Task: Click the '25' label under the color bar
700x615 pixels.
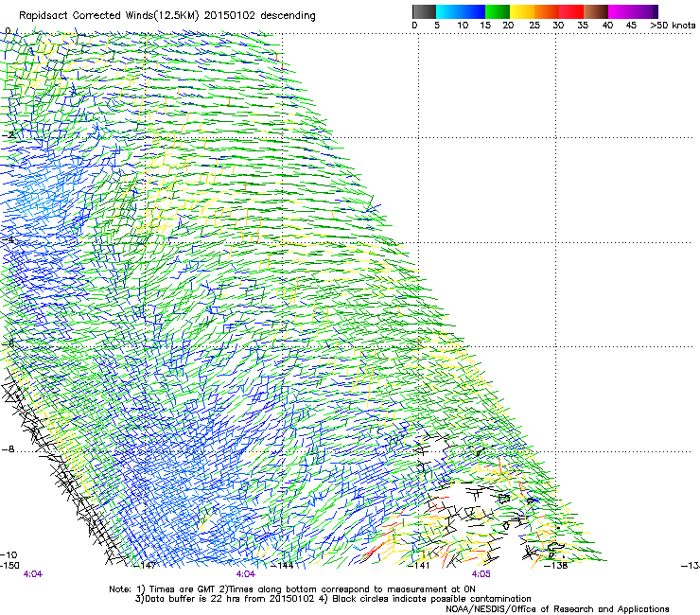Action: point(534,26)
